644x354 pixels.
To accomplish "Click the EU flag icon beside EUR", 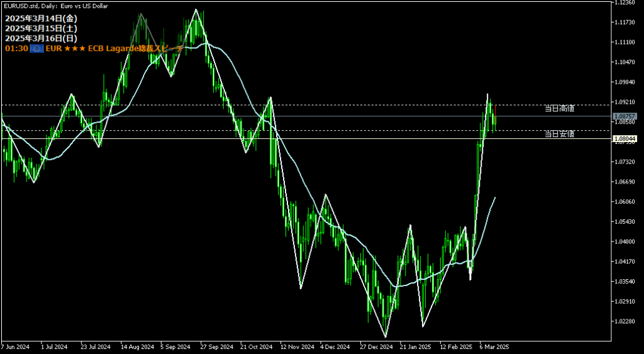I will (x=36, y=48).
